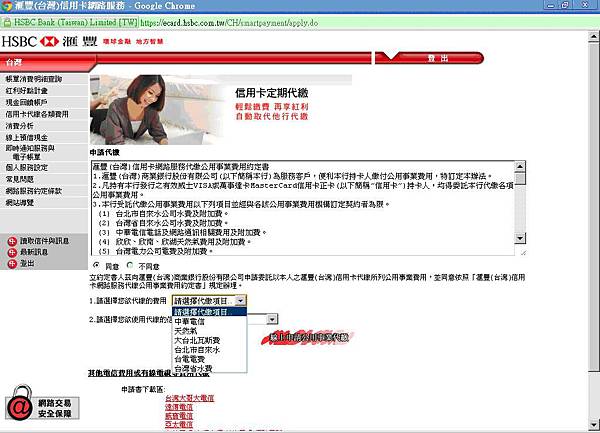Click the 申請書下載區 label
The height and width of the screenshot is (433, 600).
143,389
